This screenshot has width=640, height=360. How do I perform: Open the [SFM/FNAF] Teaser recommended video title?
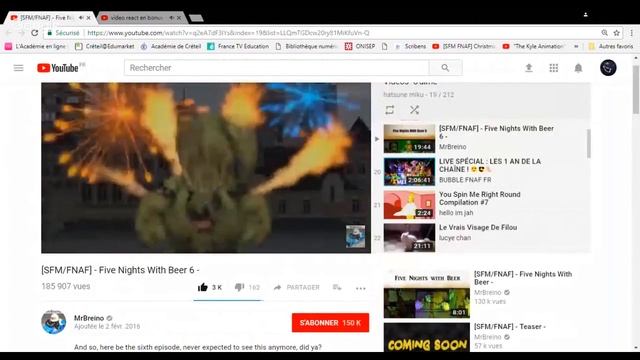pyautogui.click(x=510, y=327)
